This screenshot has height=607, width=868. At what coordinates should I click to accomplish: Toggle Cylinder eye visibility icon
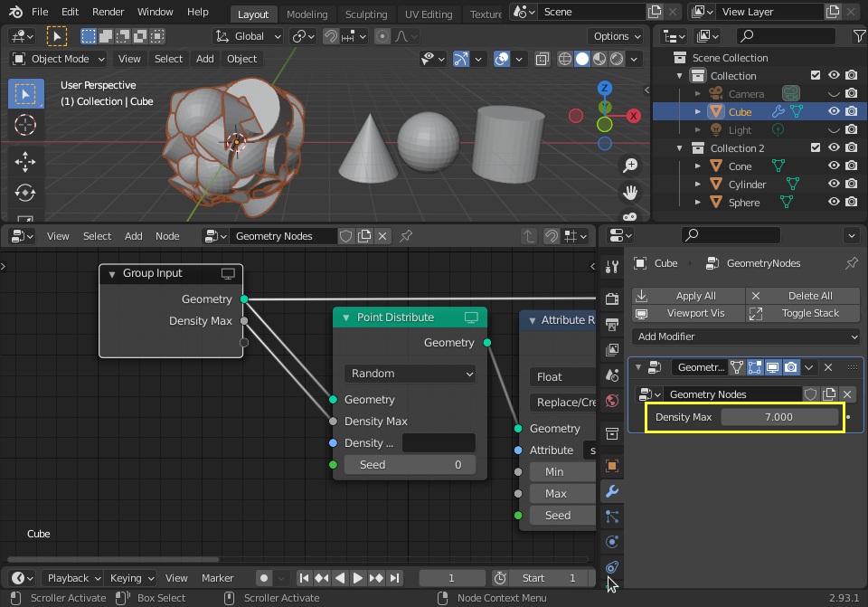(x=834, y=184)
